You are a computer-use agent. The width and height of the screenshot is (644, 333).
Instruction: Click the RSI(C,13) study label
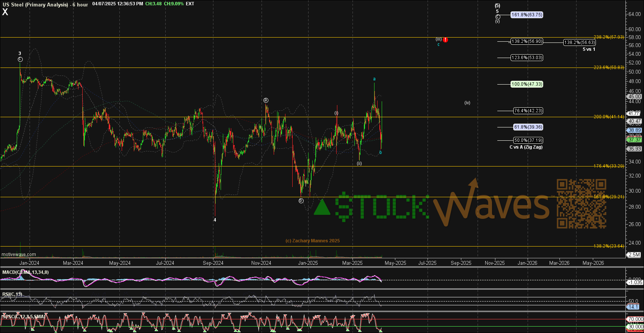(12, 294)
